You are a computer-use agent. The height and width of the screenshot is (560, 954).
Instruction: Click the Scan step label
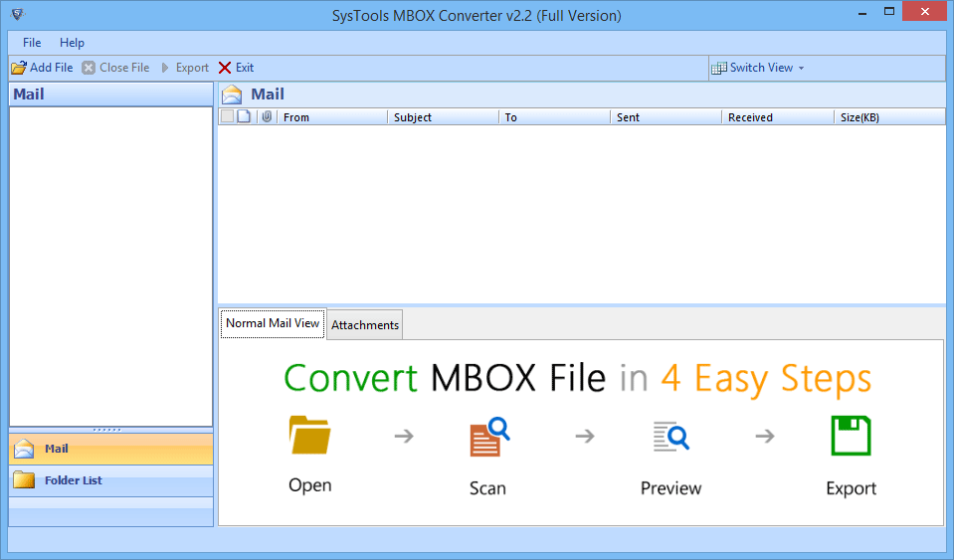click(487, 488)
